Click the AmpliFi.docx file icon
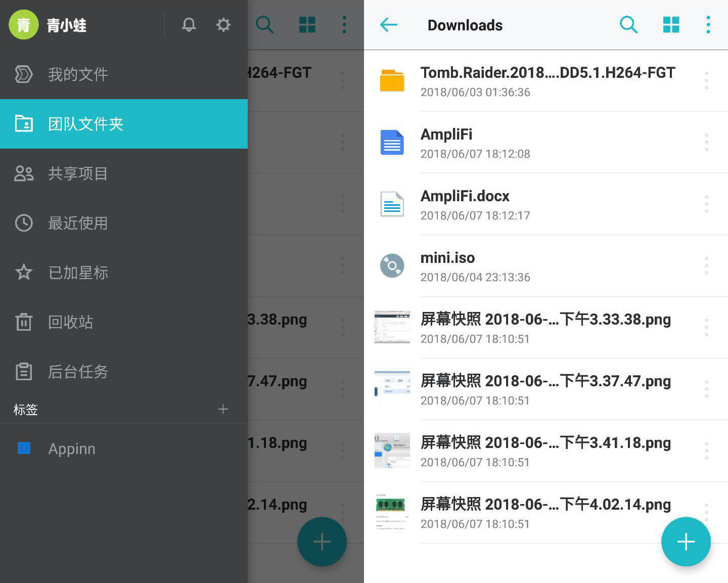 (392, 204)
